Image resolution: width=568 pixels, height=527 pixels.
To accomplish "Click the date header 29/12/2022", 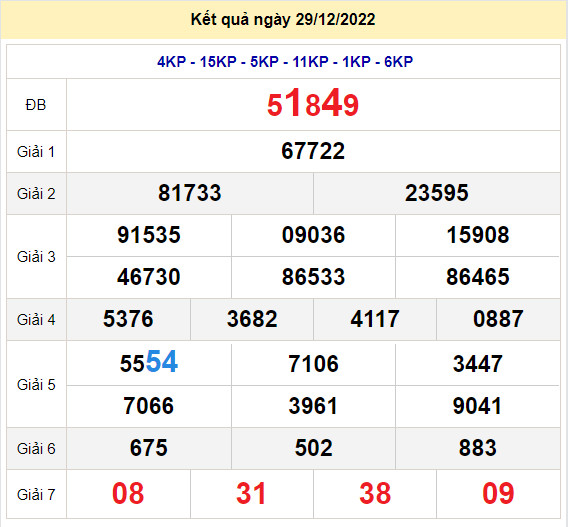I will 335,19.
